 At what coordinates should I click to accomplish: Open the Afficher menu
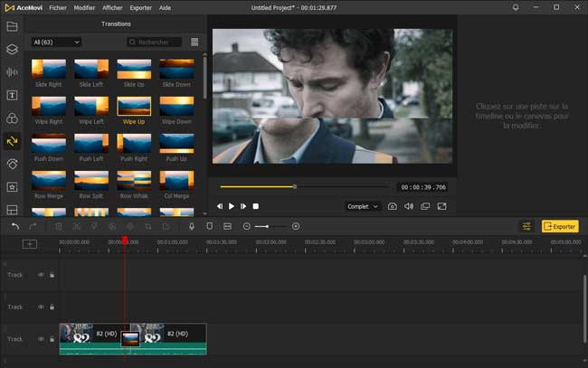pyautogui.click(x=112, y=7)
